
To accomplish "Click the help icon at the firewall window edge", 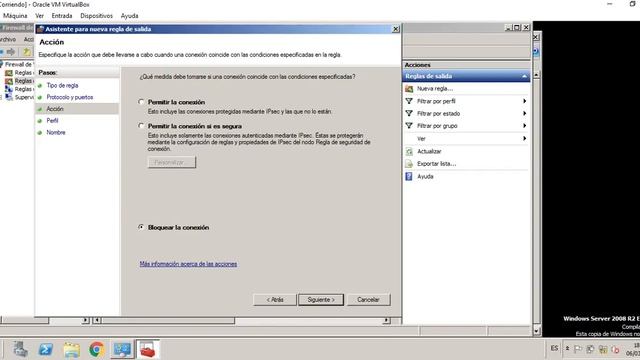I will (x=536, y=52).
